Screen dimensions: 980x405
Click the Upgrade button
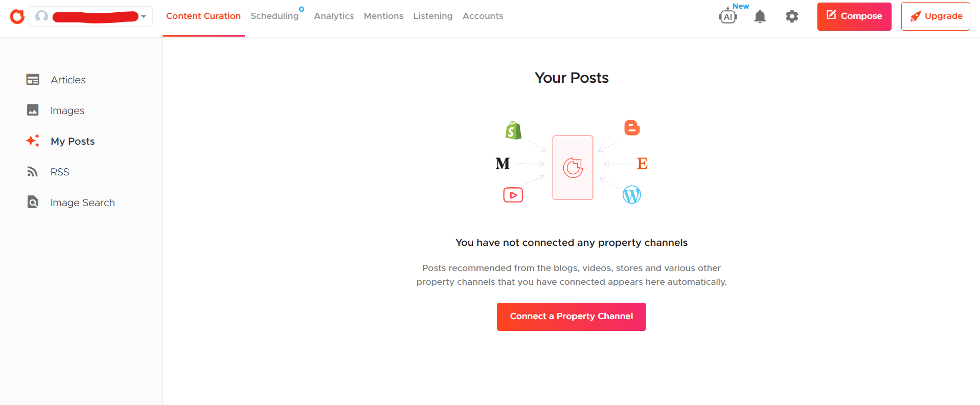[x=936, y=16]
